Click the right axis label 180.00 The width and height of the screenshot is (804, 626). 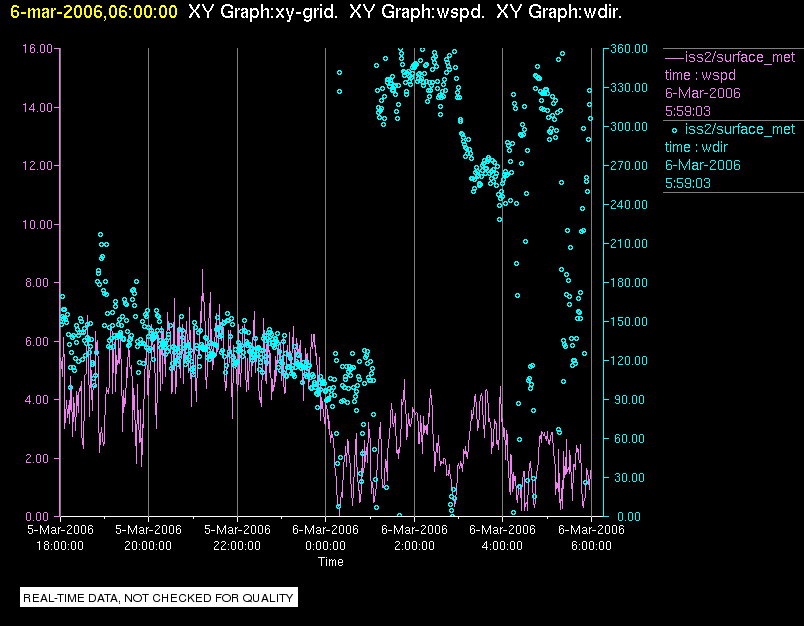629,282
